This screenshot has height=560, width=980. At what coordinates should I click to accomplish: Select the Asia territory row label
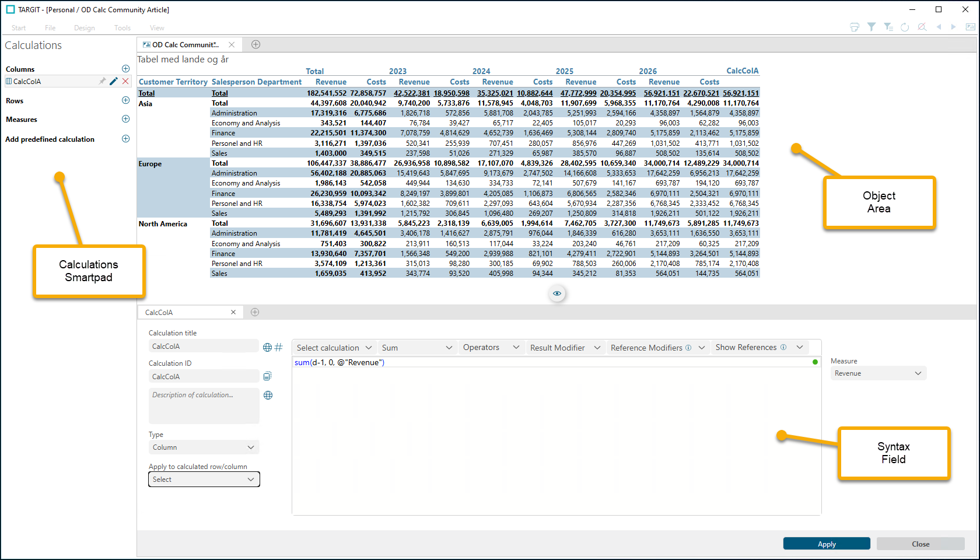click(x=145, y=104)
